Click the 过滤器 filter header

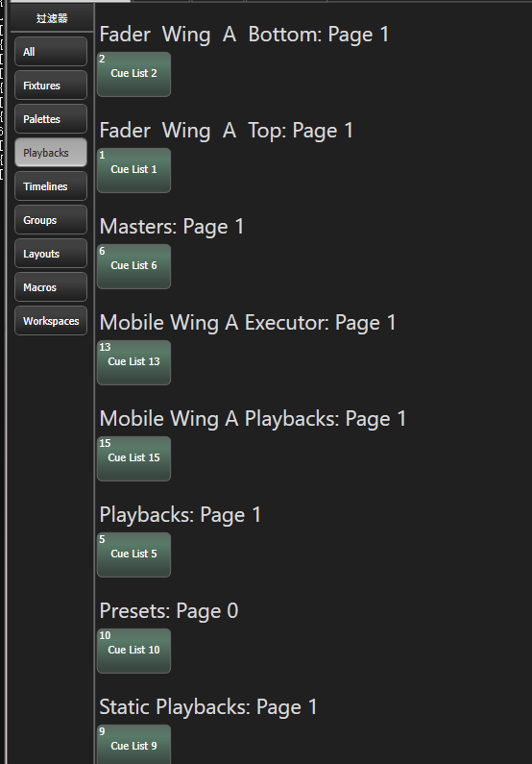pos(52,18)
